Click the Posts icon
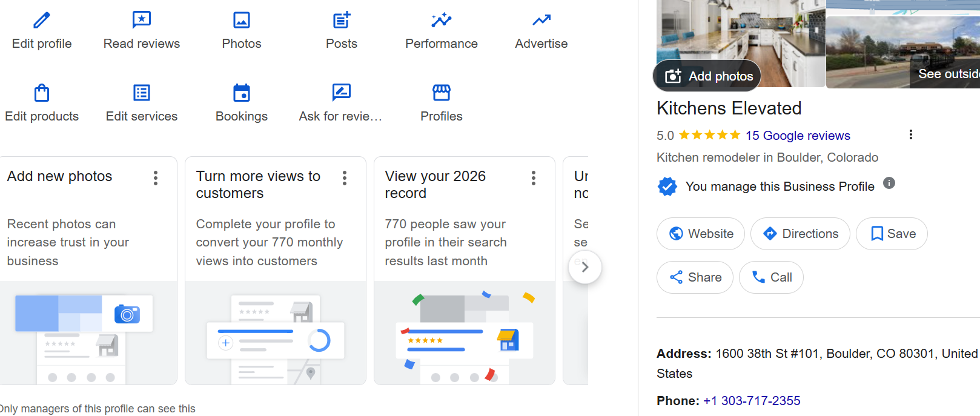 [342, 20]
